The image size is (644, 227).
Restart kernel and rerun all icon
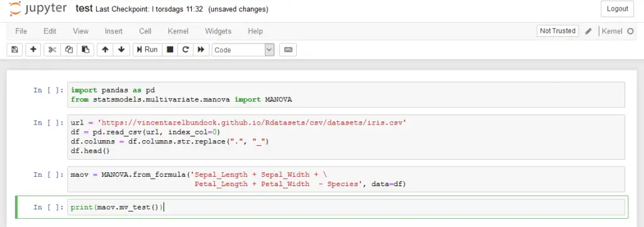[x=201, y=50]
